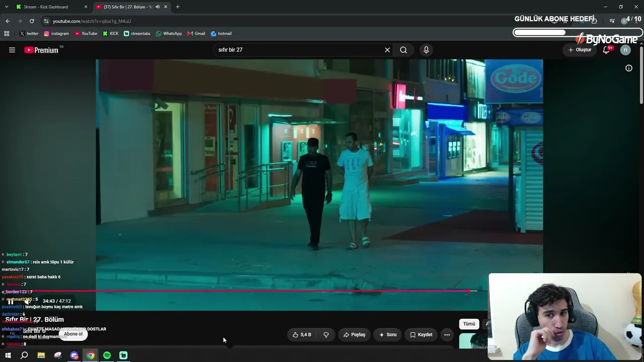This screenshot has height=362, width=644.
Task: Open Google Chrome taskbar icon
Action: (x=91, y=355)
